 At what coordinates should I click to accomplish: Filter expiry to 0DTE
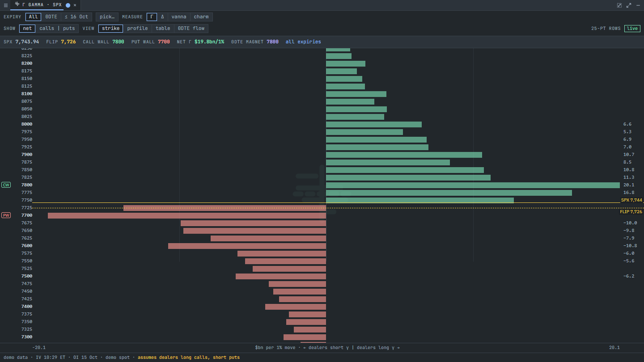coord(51,17)
